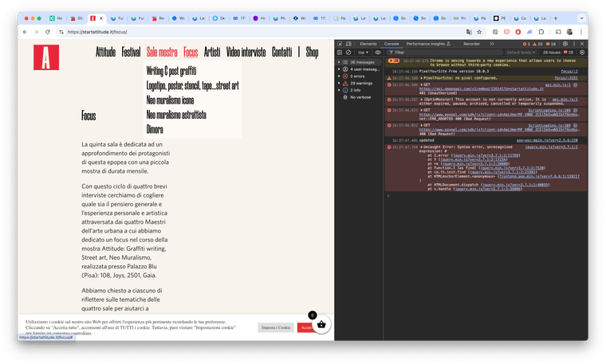Open Video interviste page
The width and height of the screenshot is (606, 364).
pos(246,52)
